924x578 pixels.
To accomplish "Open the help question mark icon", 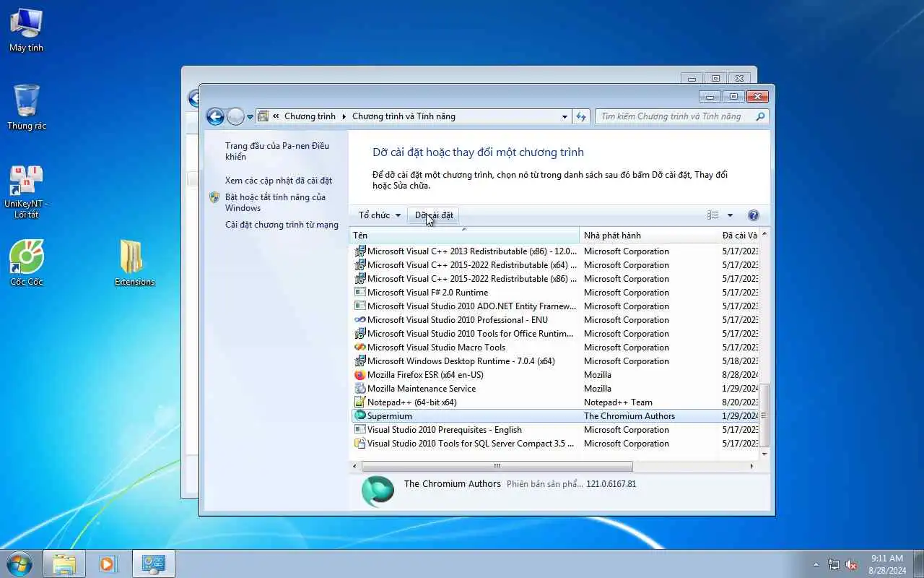I will [x=754, y=215].
